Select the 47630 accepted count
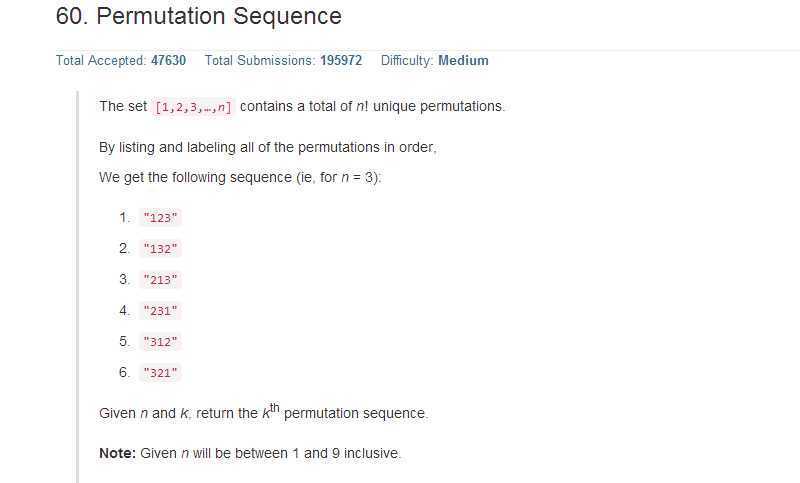The image size is (800, 483). coord(168,61)
